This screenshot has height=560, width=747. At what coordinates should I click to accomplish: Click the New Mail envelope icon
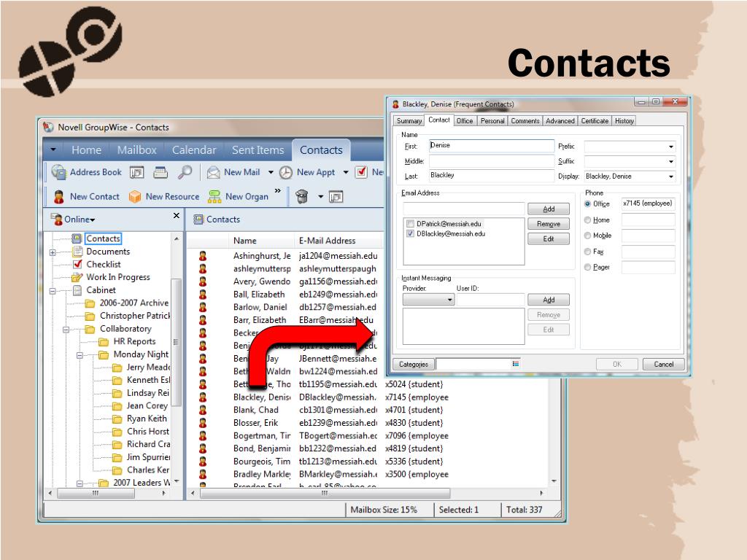coord(213,172)
